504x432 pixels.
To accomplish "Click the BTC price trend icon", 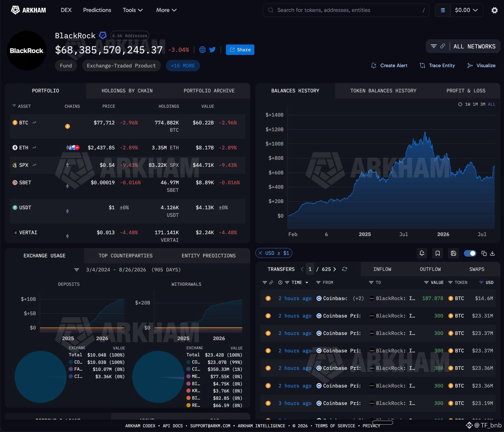I will pyautogui.click(x=34, y=123).
